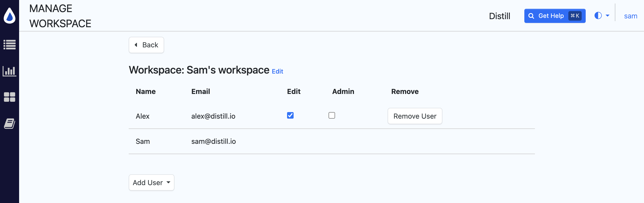Click the Name column header
This screenshot has height=203, width=644.
(146, 91)
